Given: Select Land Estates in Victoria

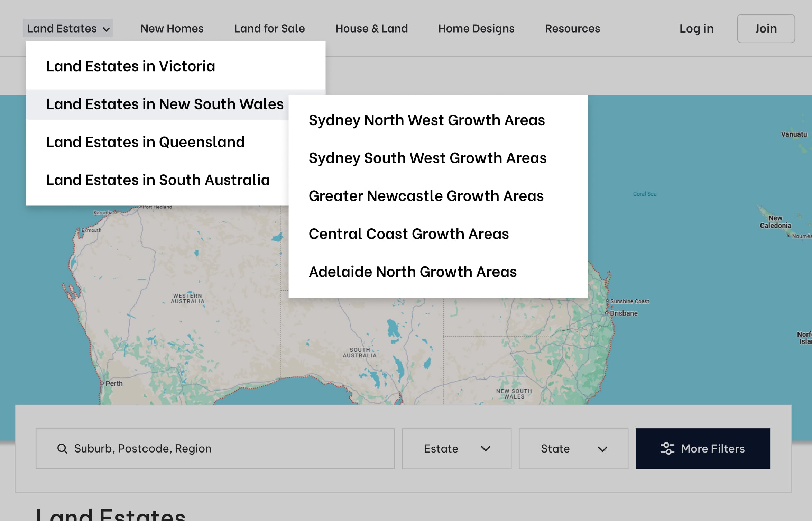Looking at the screenshot, I should pos(131,66).
